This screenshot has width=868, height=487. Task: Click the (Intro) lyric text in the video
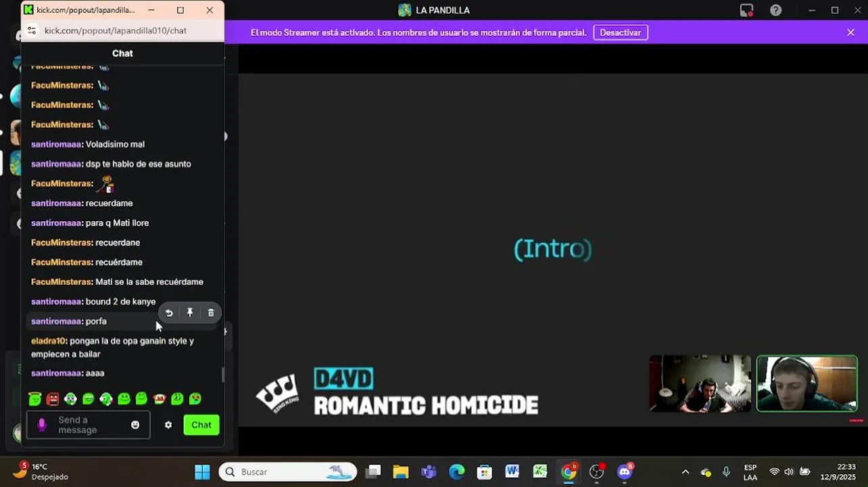pyautogui.click(x=553, y=249)
